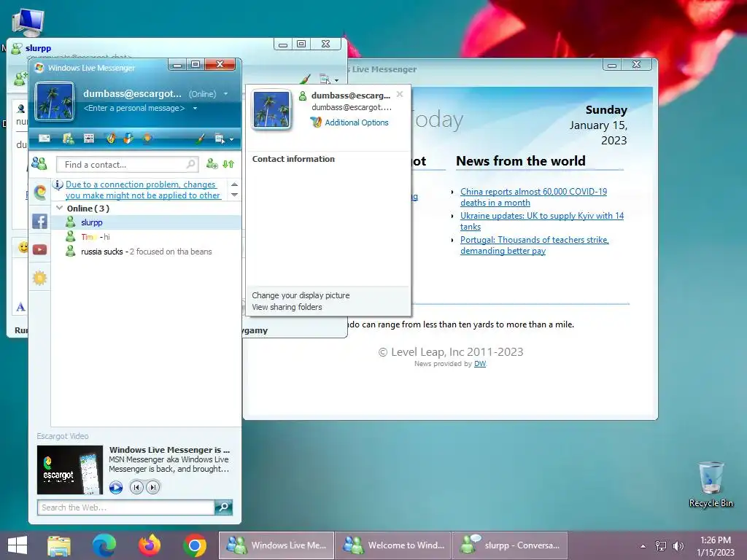Open the YouTube tab in the sidebar

click(39, 249)
